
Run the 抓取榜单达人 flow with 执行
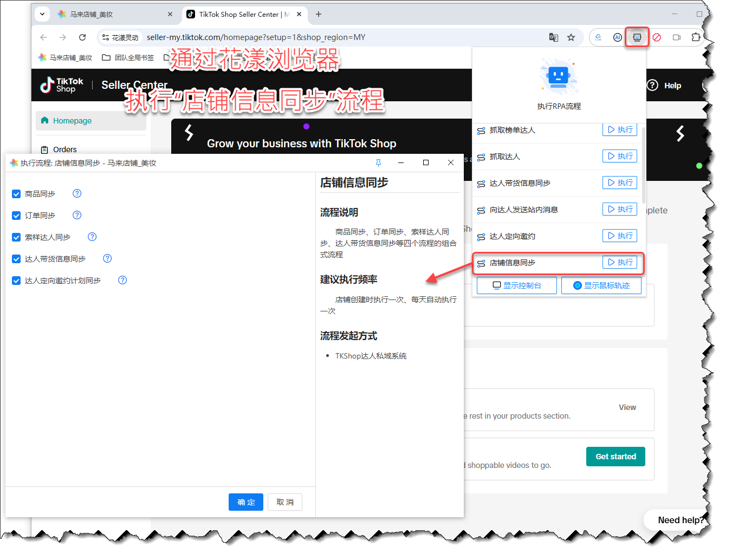620,130
